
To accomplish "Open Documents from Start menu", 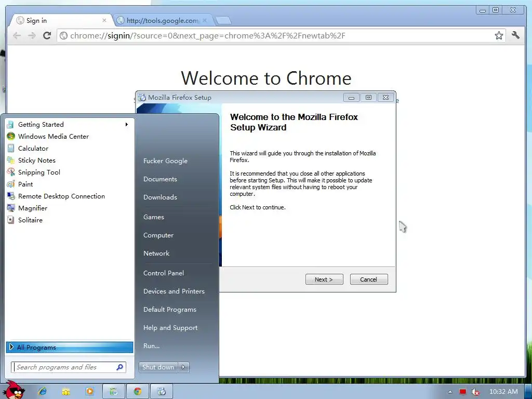I will (x=160, y=179).
